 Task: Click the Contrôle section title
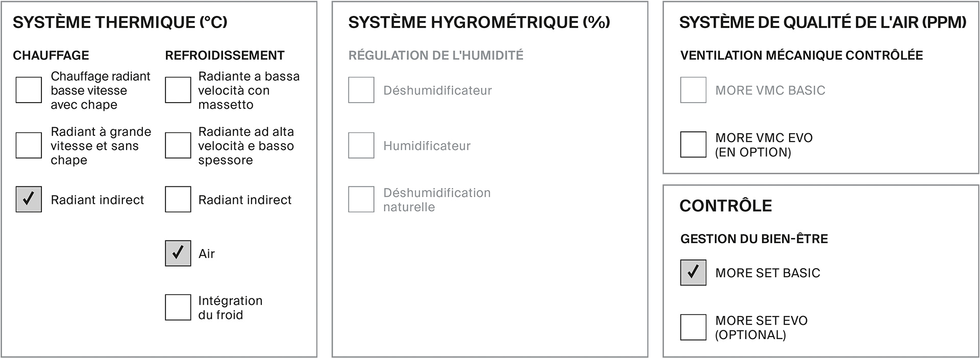[x=726, y=206]
